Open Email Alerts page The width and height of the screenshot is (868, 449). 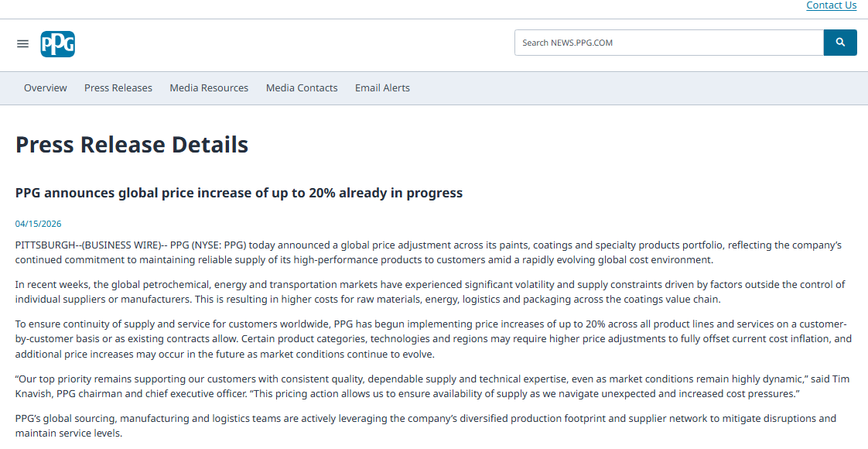click(x=382, y=88)
